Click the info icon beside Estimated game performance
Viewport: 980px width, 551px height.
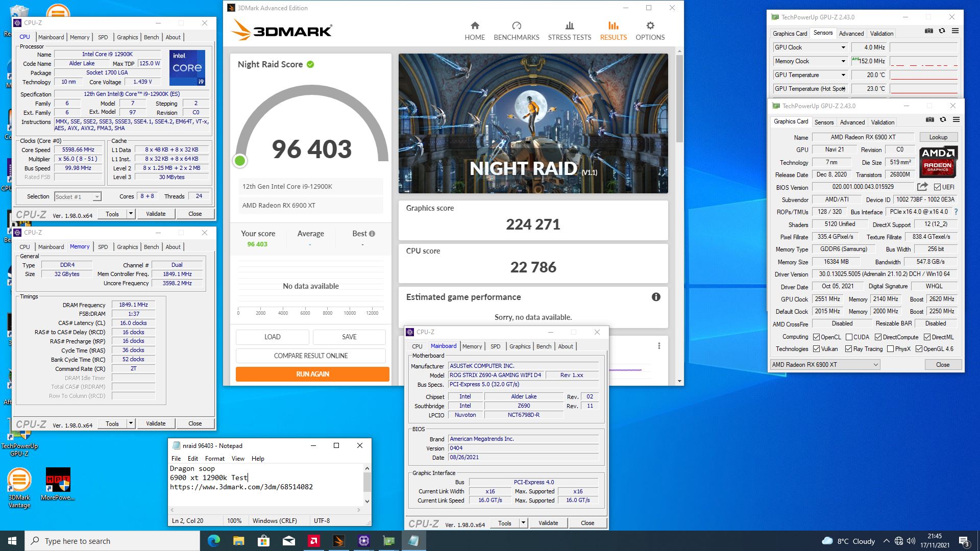tap(656, 297)
